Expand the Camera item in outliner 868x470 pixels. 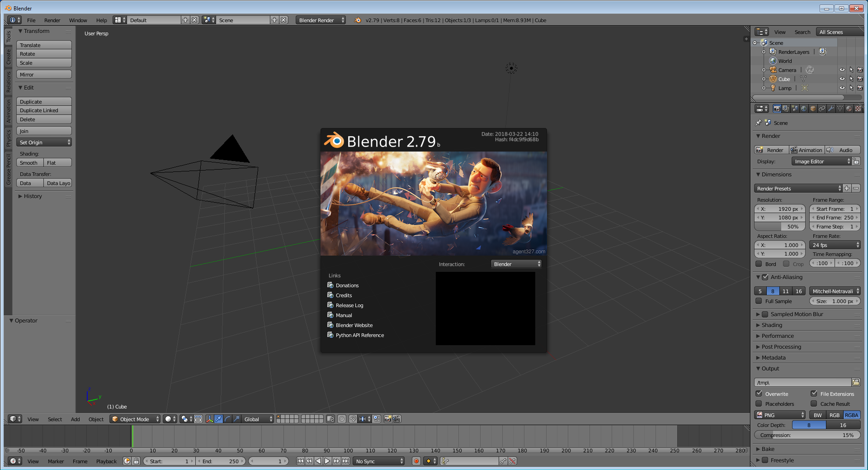click(764, 70)
